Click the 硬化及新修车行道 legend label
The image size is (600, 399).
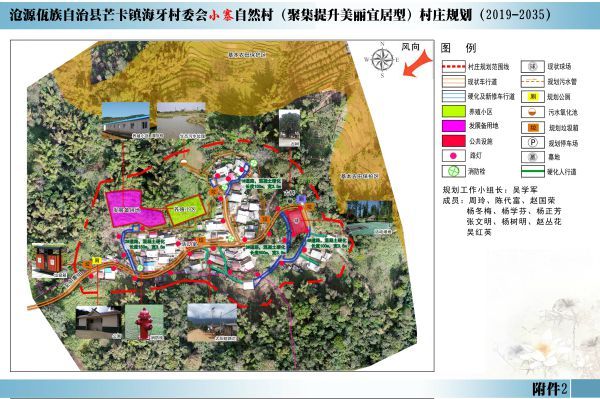click(x=491, y=96)
